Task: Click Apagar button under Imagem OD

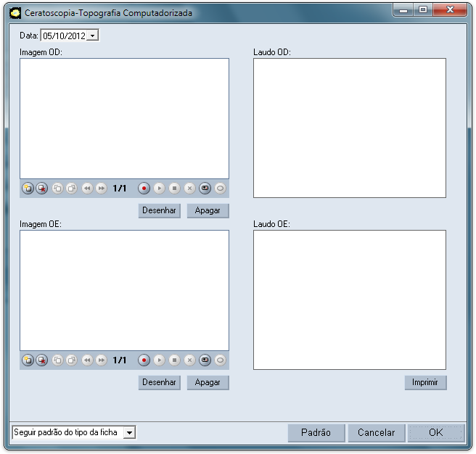Action: pos(208,210)
